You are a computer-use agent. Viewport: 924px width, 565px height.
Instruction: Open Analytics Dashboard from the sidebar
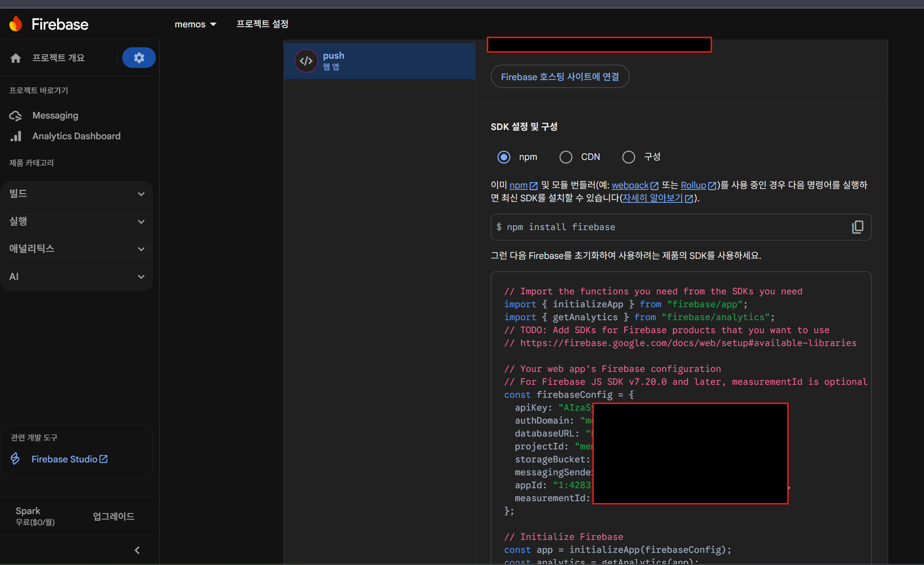pyautogui.click(x=76, y=136)
